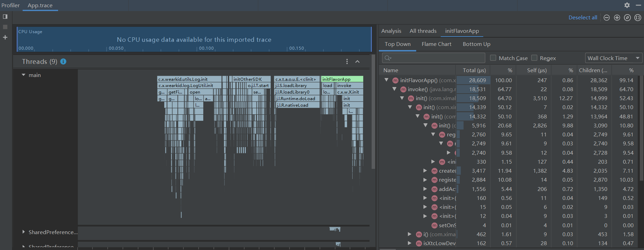Enable the Regex checkbox
Image resolution: width=644 pixels, height=250 pixels.
(x=534, y=58)
